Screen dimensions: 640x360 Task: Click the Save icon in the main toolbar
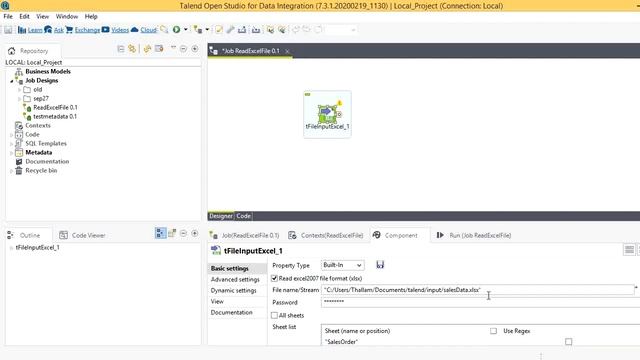(8, 30)
